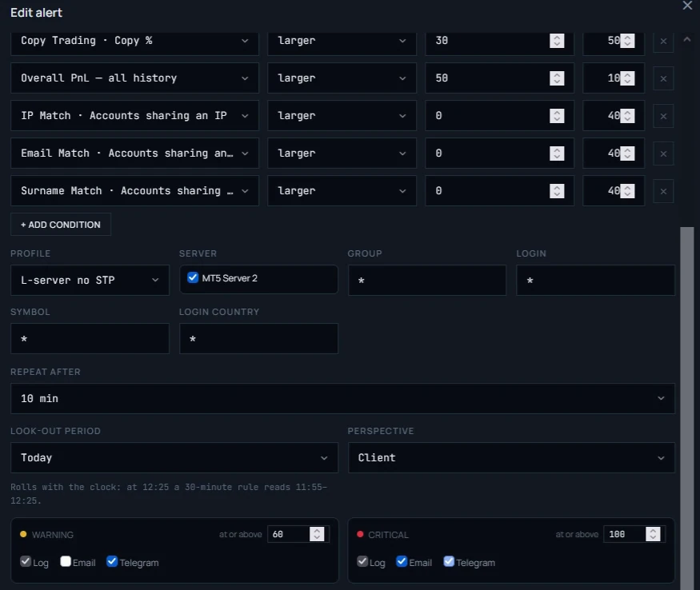Enable the WARNING Email notification
The image size is (700, 590).
(65, 561)
